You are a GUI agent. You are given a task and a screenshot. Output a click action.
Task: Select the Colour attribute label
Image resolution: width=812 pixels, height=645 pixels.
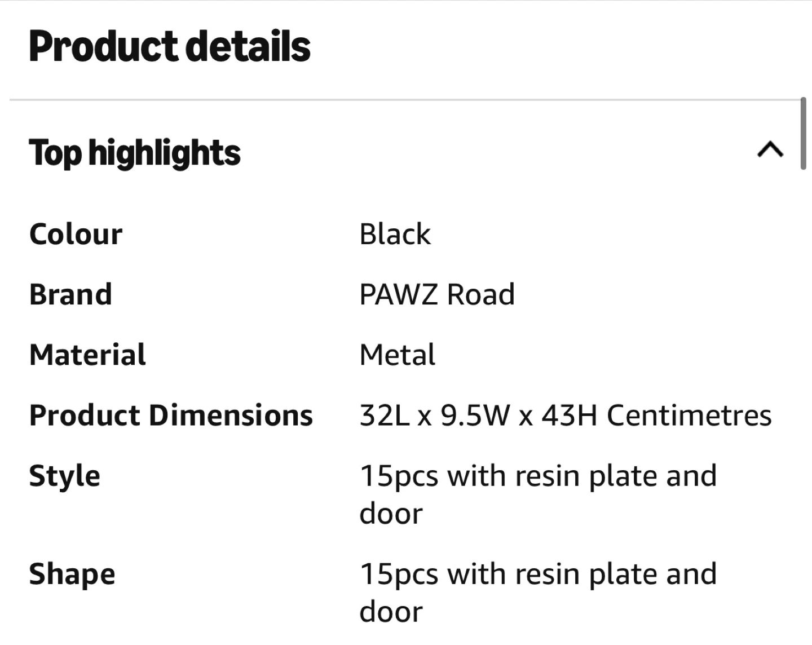click(76, 234)
